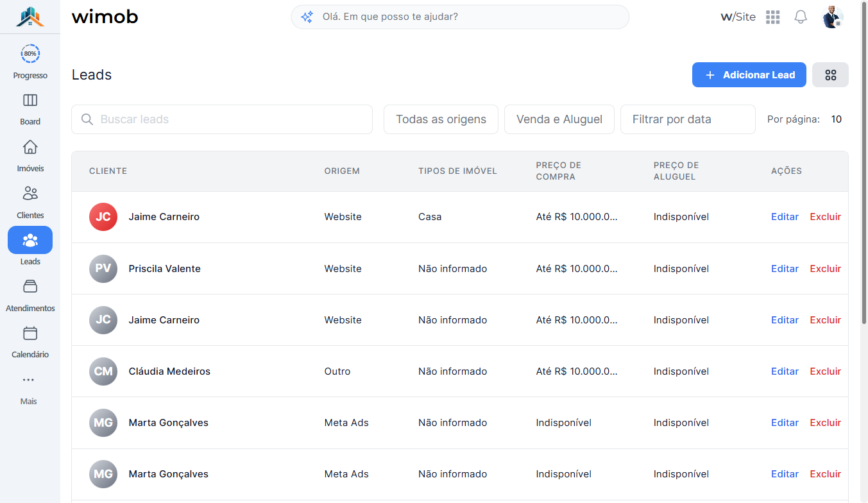This screenshot has height=503, width=868.
Task: Click the colorful house logo
Action: tap(30, 17)
